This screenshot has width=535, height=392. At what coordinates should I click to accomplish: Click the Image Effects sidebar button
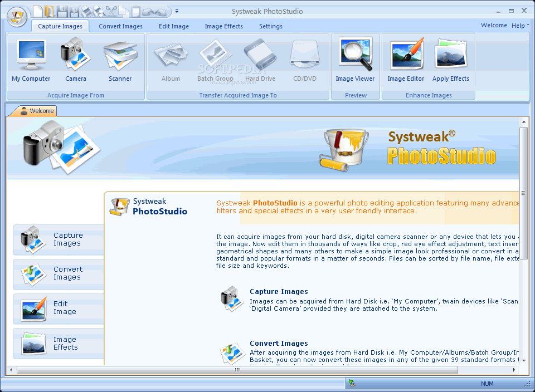(x=59, y=343)
